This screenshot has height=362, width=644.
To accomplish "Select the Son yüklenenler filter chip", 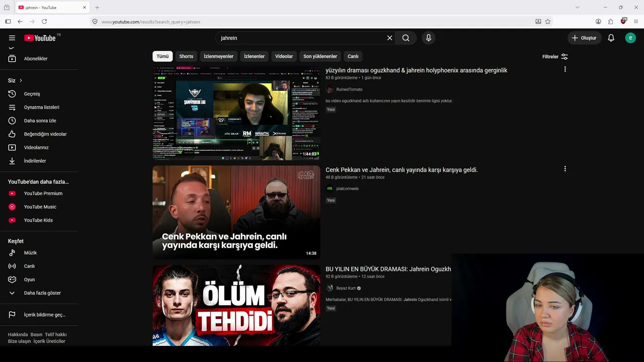I will coord(320,56).
